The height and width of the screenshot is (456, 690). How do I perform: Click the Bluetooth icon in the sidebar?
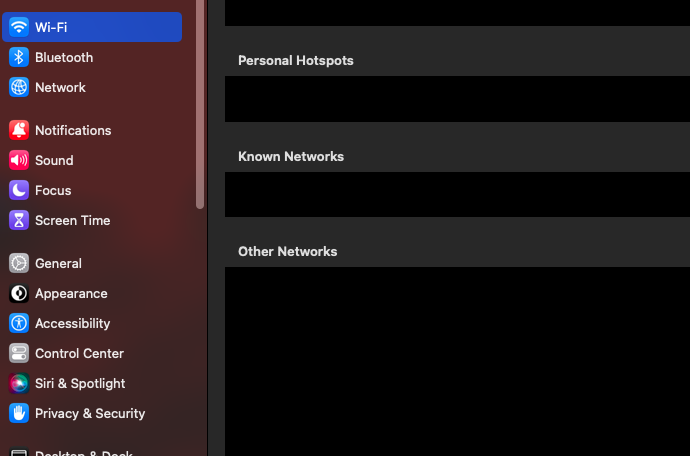(19, 57)
